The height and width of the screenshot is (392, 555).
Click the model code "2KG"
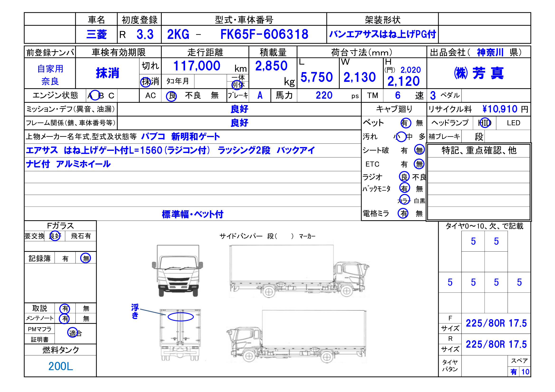point(178,35)
